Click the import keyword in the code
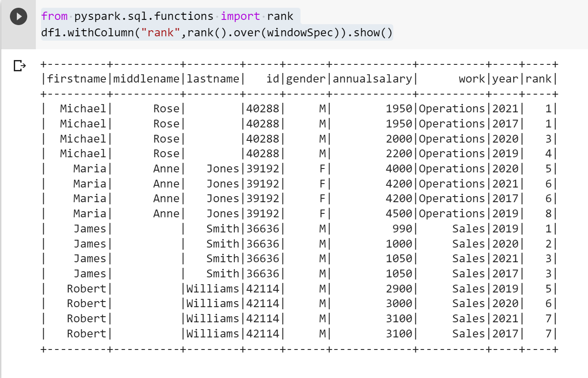588x378 pixels. pos(240,16)
